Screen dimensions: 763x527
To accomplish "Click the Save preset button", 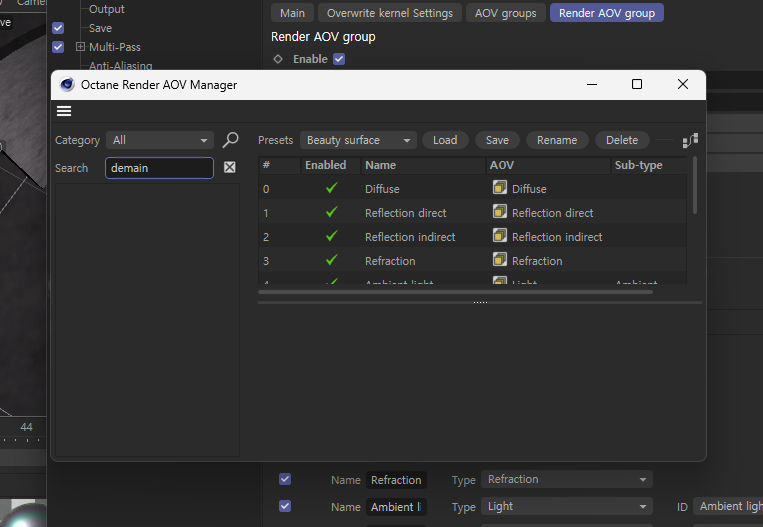I will tap(497, 140).
